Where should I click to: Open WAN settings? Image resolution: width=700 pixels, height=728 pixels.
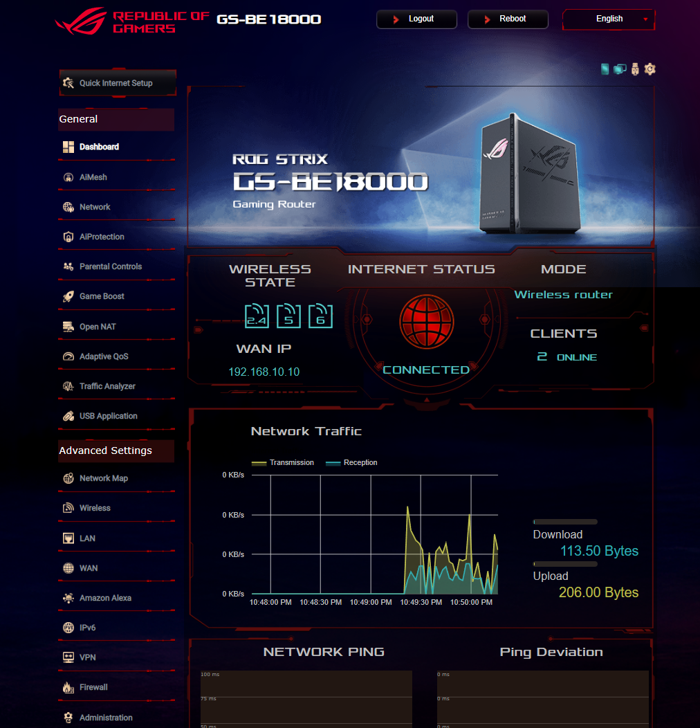pos(89,568)
